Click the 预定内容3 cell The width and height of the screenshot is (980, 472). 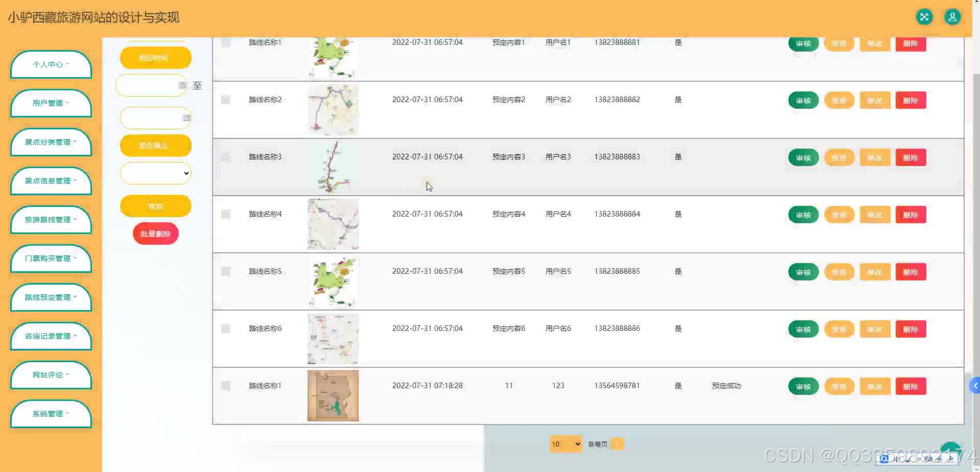click(x=508, y=157)
